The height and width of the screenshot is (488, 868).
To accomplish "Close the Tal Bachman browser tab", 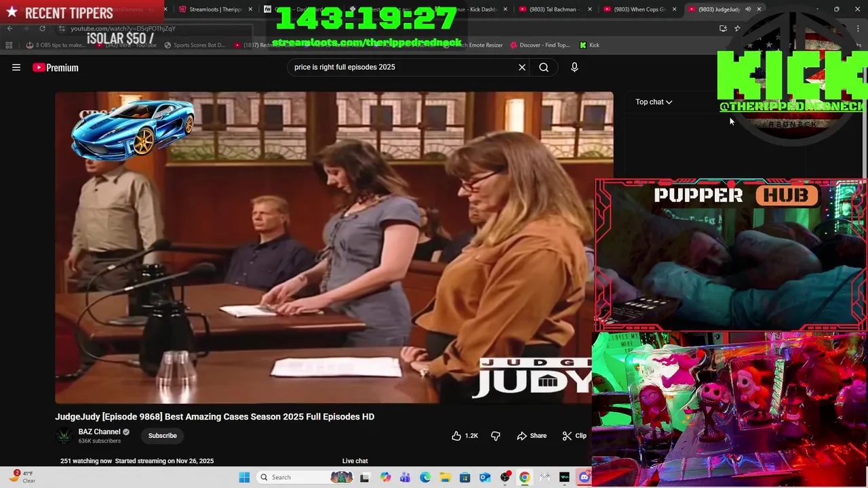I will (x=590, y=9).
